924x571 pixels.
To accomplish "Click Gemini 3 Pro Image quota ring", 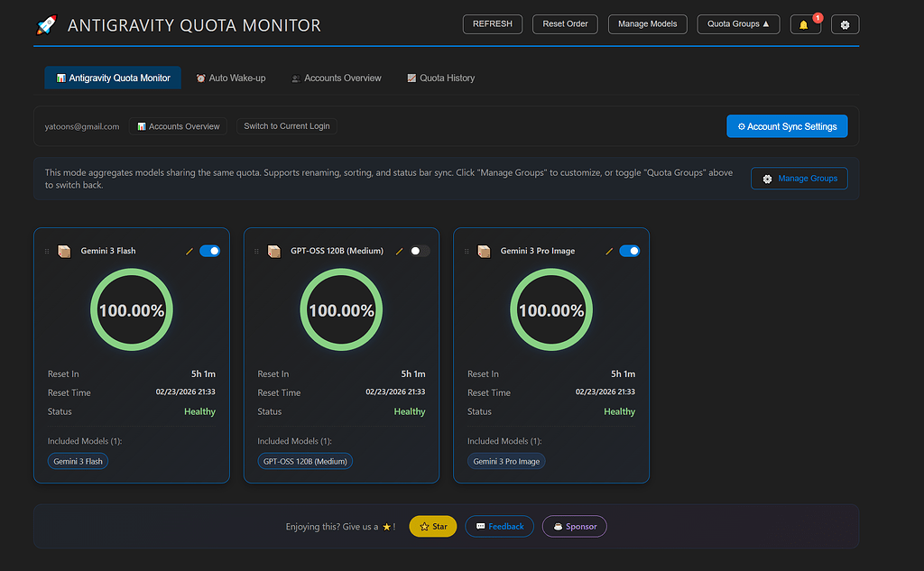I will (551, 310).
